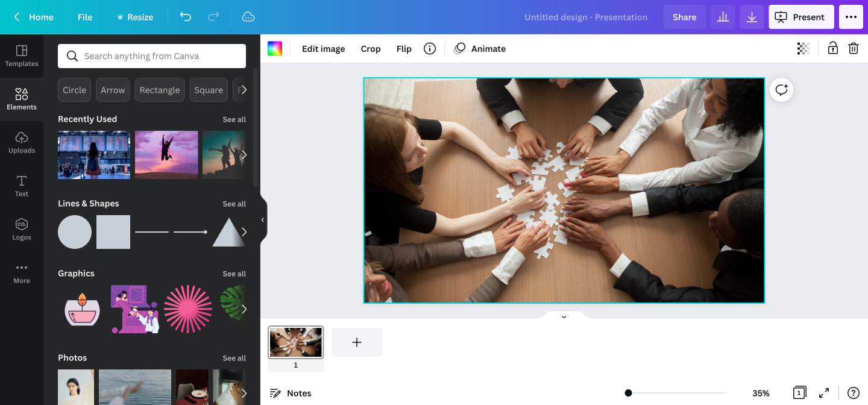Open the More sidebar option
This screenshot has width=868, height=405.
click(22, 273)
